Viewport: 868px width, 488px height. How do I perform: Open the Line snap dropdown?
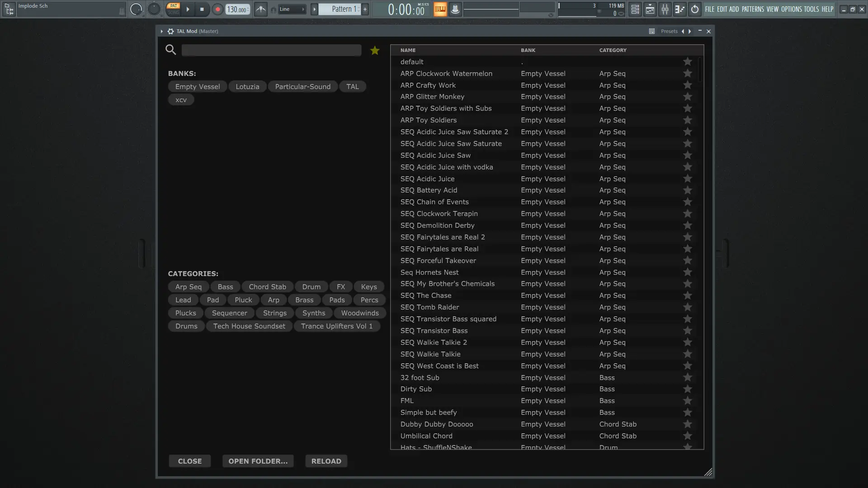point(292,9)
